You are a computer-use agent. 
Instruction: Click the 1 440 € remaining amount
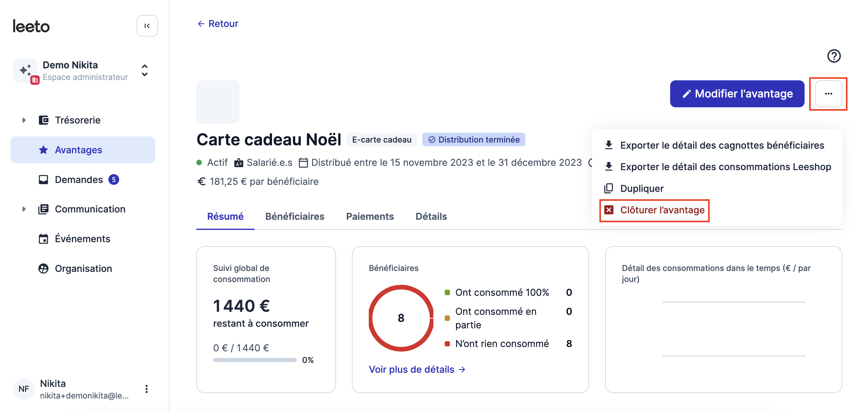(241, 306)
